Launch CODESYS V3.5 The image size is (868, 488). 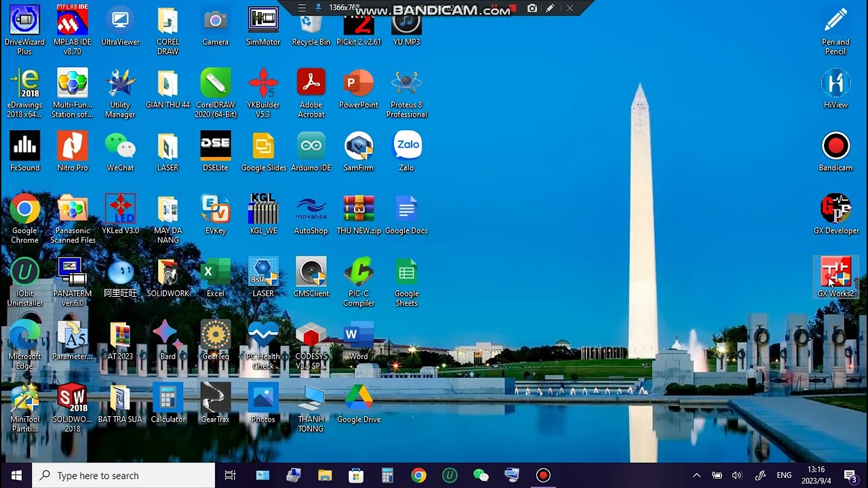click(311, 346)
